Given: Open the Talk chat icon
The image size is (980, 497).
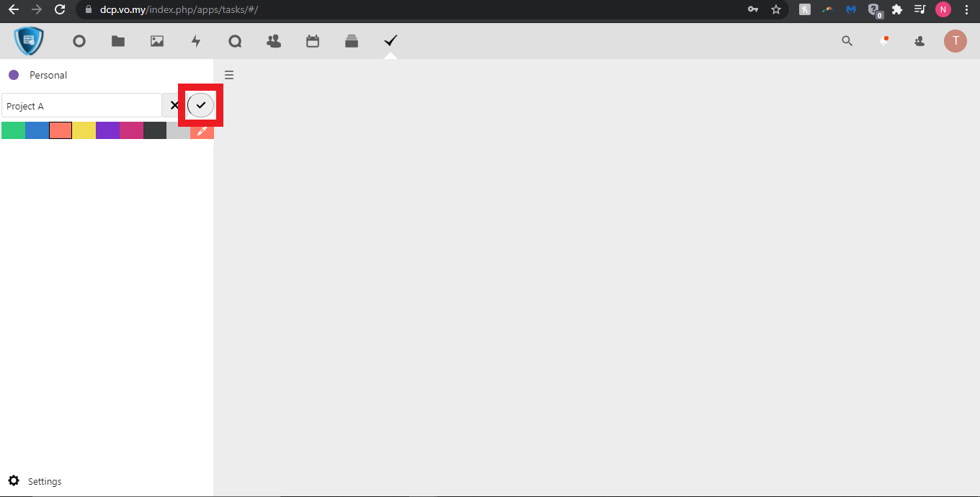Looking at the screenshot, I should [x=235, y=41].
